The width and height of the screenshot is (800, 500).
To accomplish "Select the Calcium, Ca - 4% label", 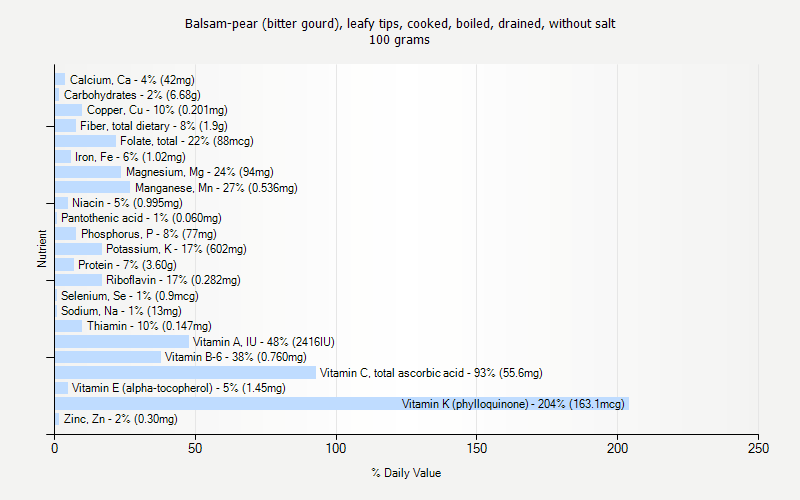I will point(132,80).
